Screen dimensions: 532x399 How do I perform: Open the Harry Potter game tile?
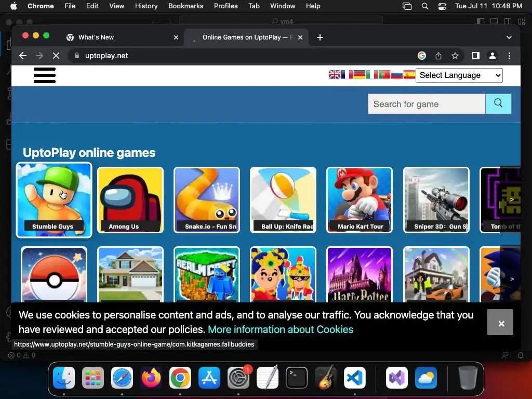click(x=360, y=274)
